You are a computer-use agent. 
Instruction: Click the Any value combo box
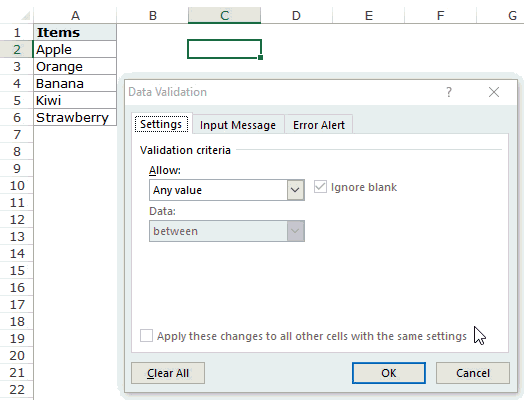[227, 190]
